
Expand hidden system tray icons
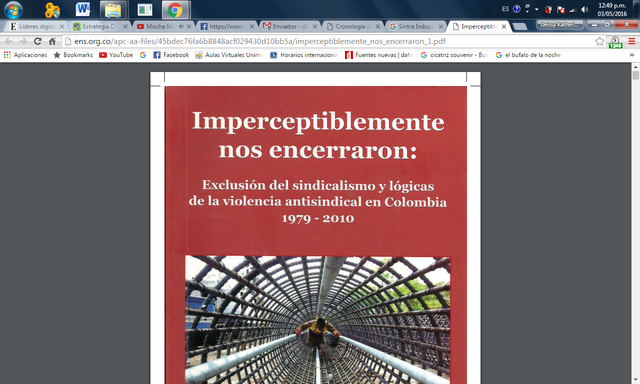coord(537,9)
